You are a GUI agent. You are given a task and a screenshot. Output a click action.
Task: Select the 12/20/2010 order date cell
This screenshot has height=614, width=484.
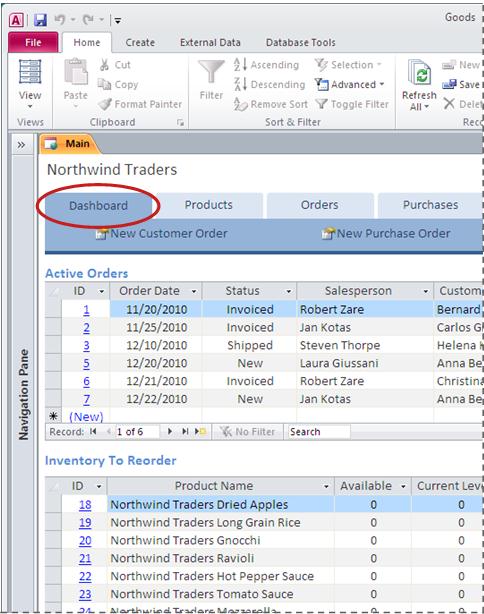click(x=156, y=363)
